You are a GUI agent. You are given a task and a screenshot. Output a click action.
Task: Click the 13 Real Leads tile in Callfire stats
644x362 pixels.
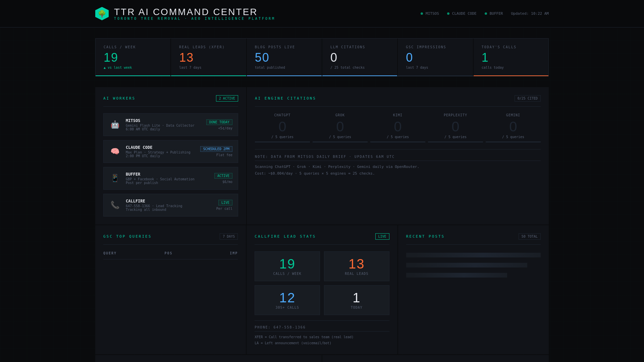pos(357,266)
